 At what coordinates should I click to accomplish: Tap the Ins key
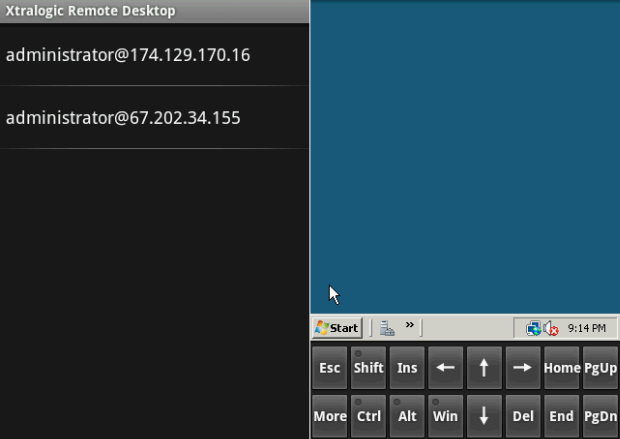pos(407,368)
